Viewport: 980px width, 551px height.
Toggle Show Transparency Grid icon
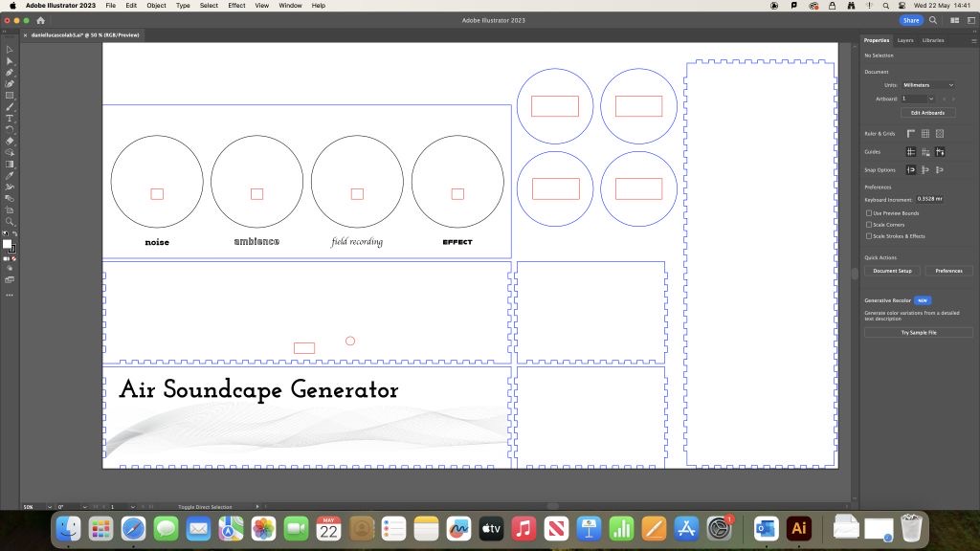click(940, 134)
